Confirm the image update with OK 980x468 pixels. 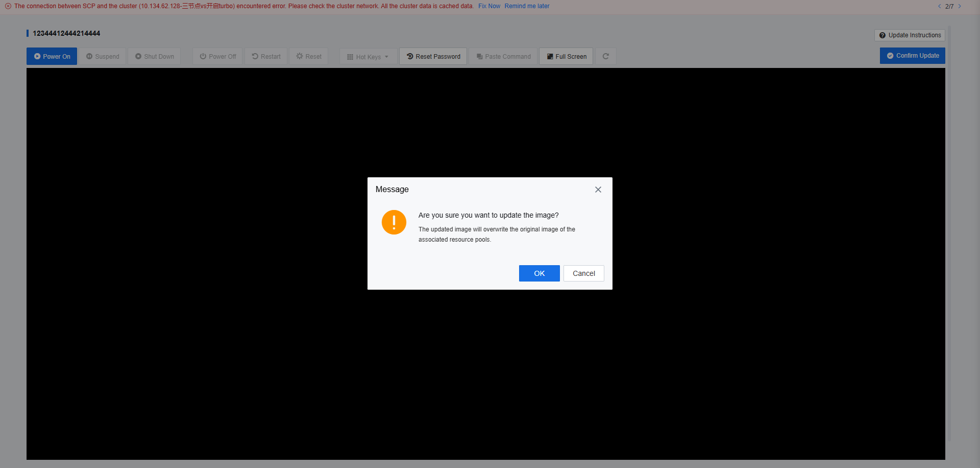(x=539, y=273)
